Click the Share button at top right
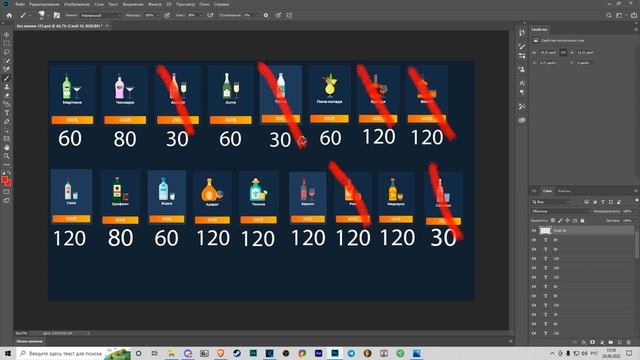Viewport: 640px width, 360px height. pyautogui.click(x=634, y=15)
